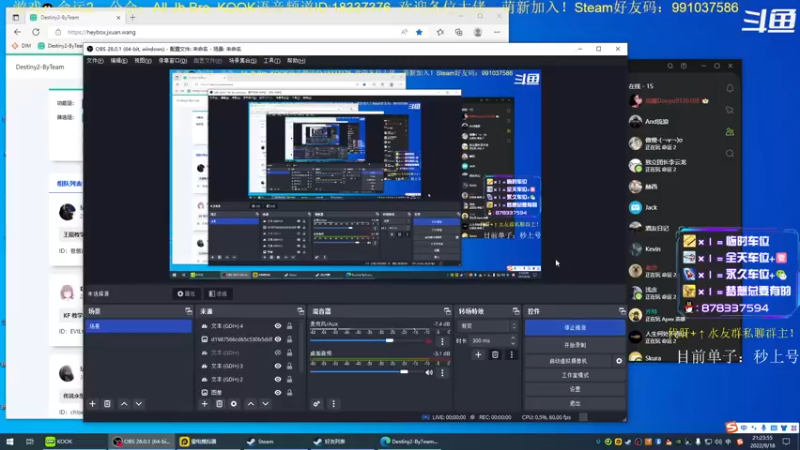Viewport: 800px width, 450px height.
Task: Go back in the Edge browser window
Action: [x=17, y=32]
